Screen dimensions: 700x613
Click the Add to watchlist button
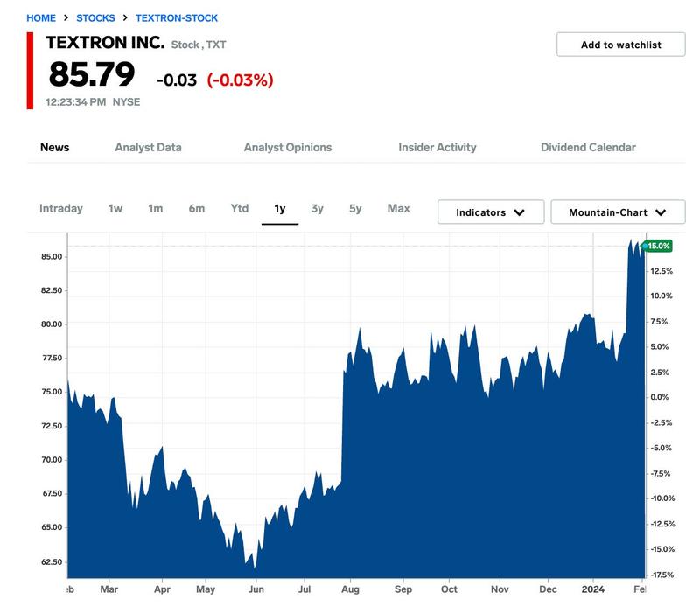coord(620,45)
